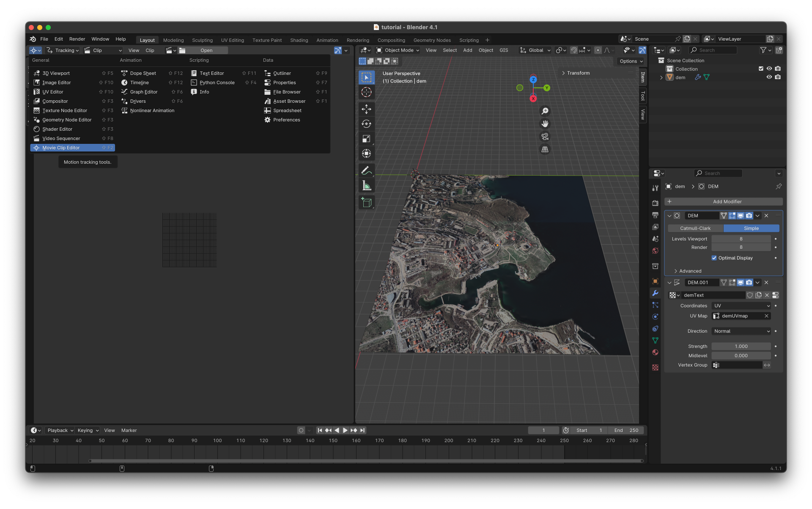The width and height of the screenshot is (812, 509).
Task: Open the Output properties printer icon tab
Action: 655,215
